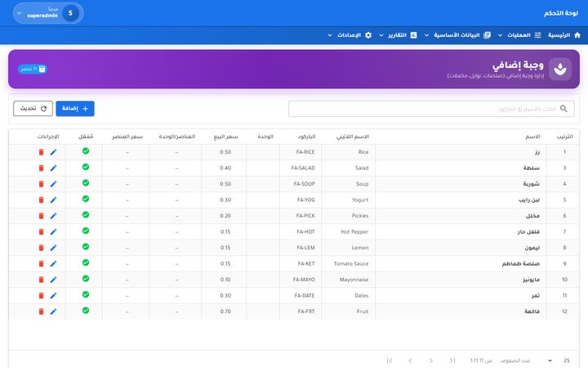Expand the العمليات menu
This screenshot has height=368, width=588.
pos(521,35)
